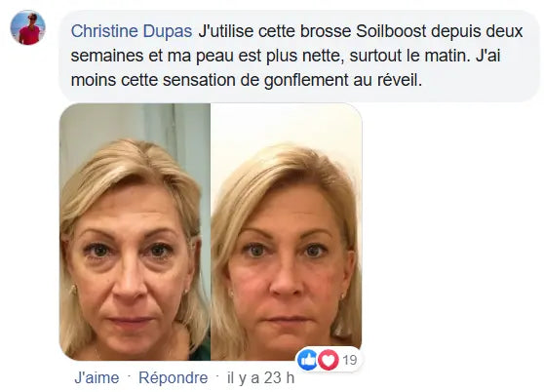The height and width of the screenshot is (392, 544).
Task: Open the reaction count showing 19
Action: click(x=350, y=360)
